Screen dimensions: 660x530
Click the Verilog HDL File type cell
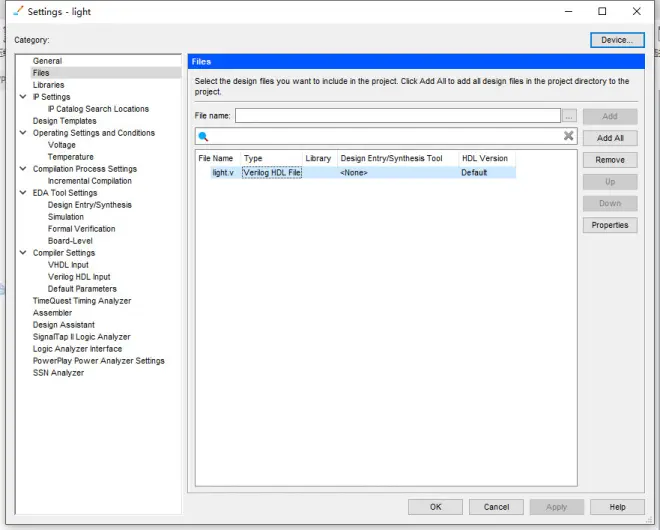coord(272,173)
